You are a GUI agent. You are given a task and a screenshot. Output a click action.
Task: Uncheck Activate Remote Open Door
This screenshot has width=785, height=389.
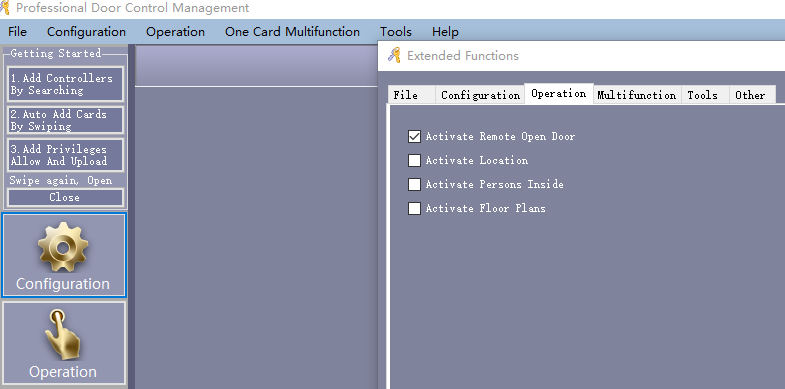pyautogui.click(x=414, y=136)
